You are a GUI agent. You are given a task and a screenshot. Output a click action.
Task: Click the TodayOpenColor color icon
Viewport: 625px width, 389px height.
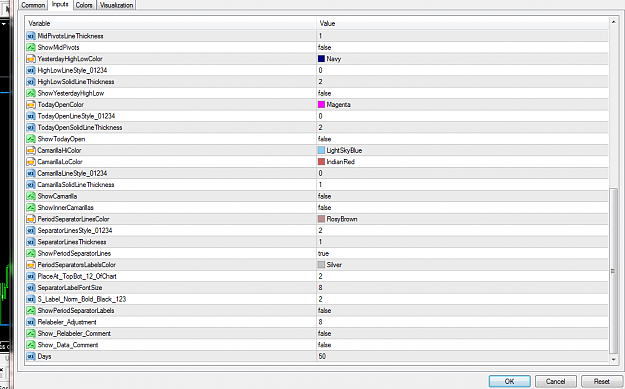pyautogui.click(x=31, y=105)
